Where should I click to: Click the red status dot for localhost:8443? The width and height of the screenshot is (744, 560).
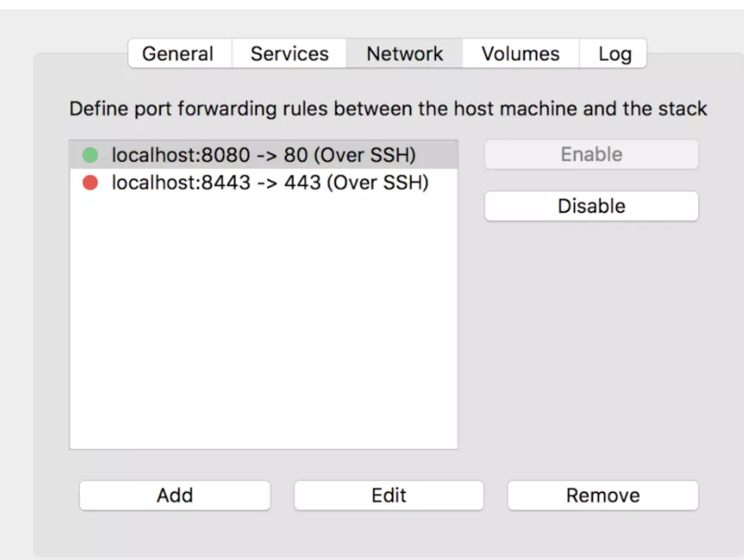click(90, 183)
